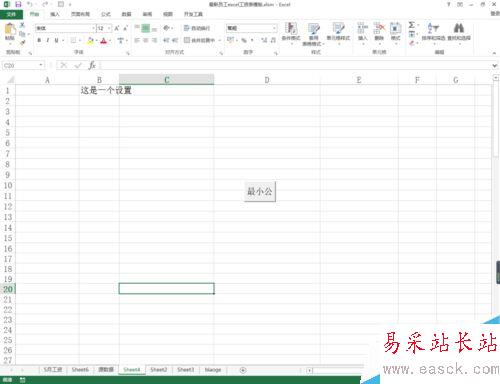
Task: Switch to the Formulas ribbon tab
Action: [106, 14]
